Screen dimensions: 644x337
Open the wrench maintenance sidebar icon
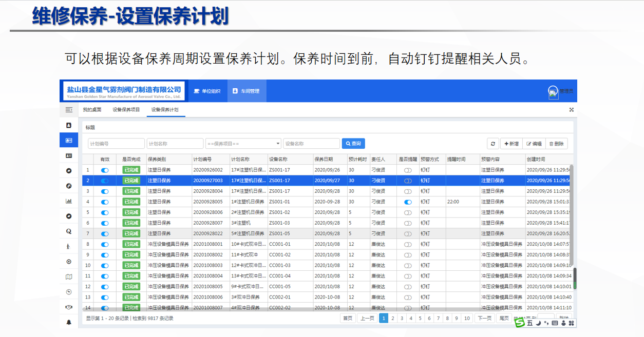click(69, 186)
